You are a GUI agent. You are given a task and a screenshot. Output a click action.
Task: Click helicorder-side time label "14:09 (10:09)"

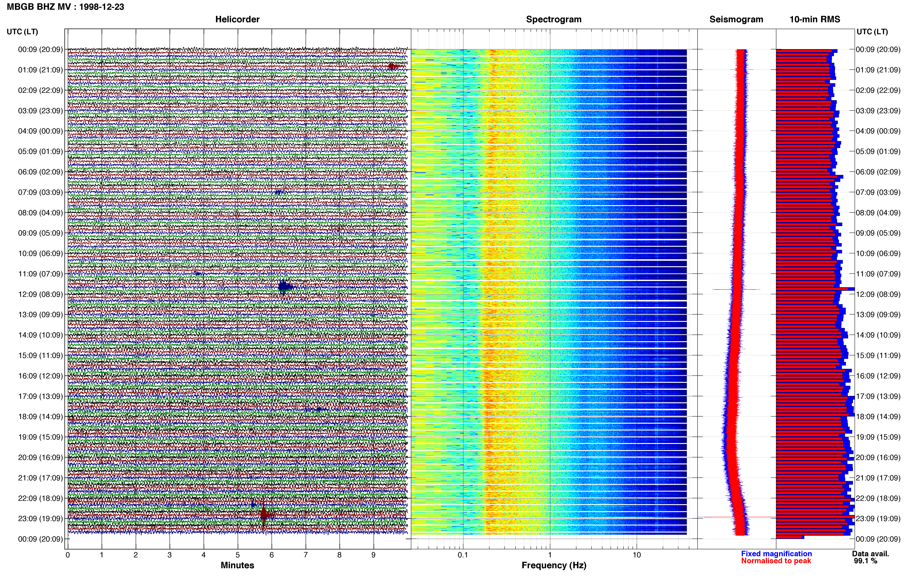[41, 335]
